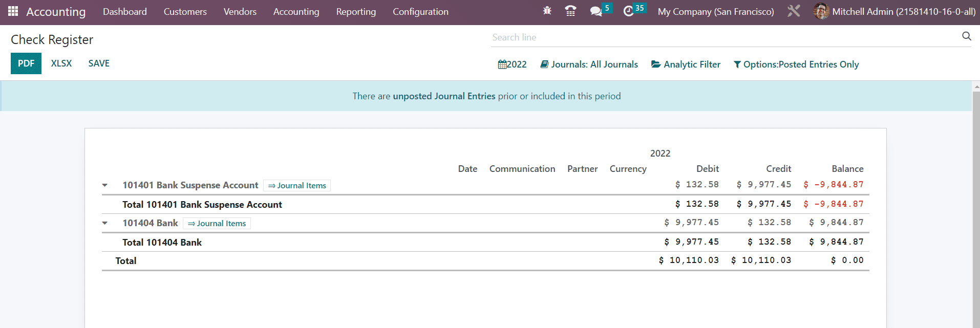980x328 pixels.
Task: Open the 2022 date period dropdown
Action: [x=512, y=64]
